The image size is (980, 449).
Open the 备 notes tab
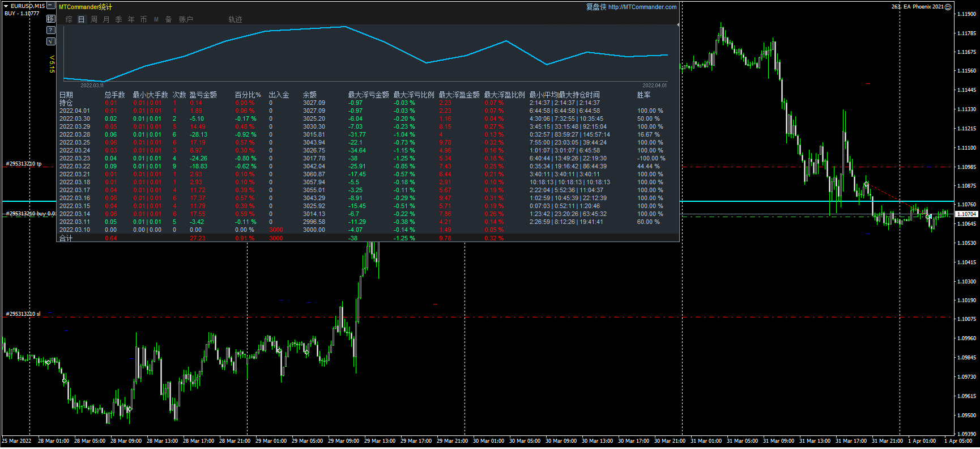pos(168,19)
